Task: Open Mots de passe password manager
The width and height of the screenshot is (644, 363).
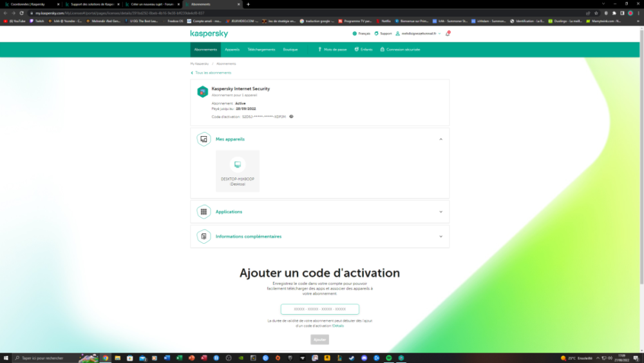Action: (x=333, y=50)
